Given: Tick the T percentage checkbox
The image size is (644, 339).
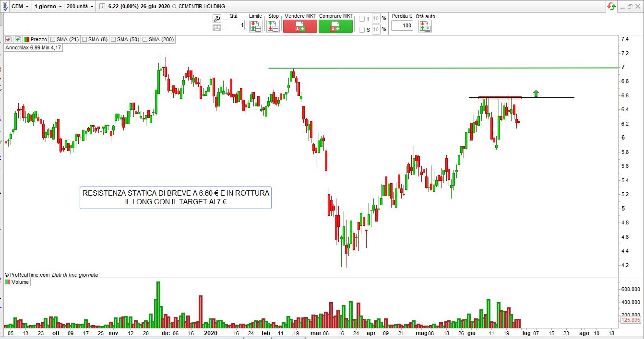Looking at the screenshot, I should [x=362, y=19].
